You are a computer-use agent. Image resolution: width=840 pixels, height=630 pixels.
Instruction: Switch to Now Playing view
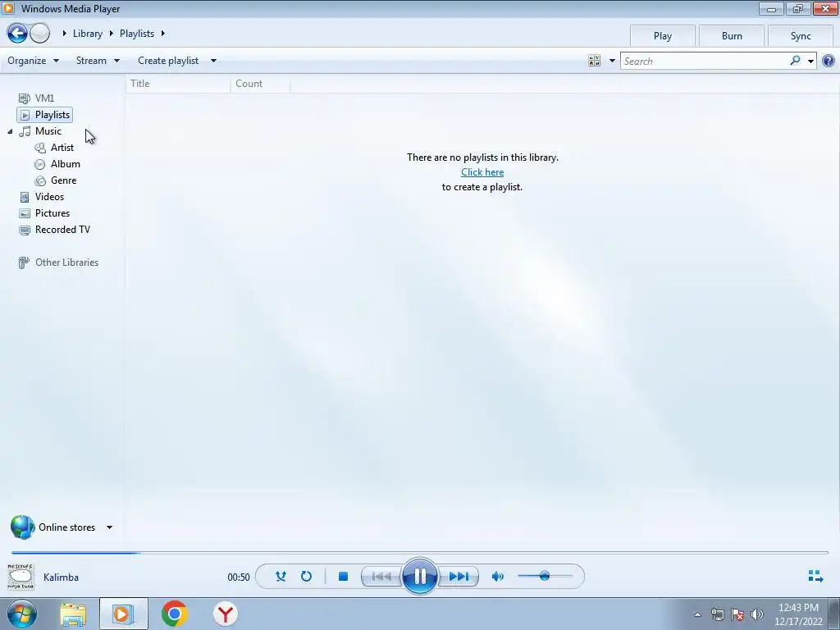point(815,576)
